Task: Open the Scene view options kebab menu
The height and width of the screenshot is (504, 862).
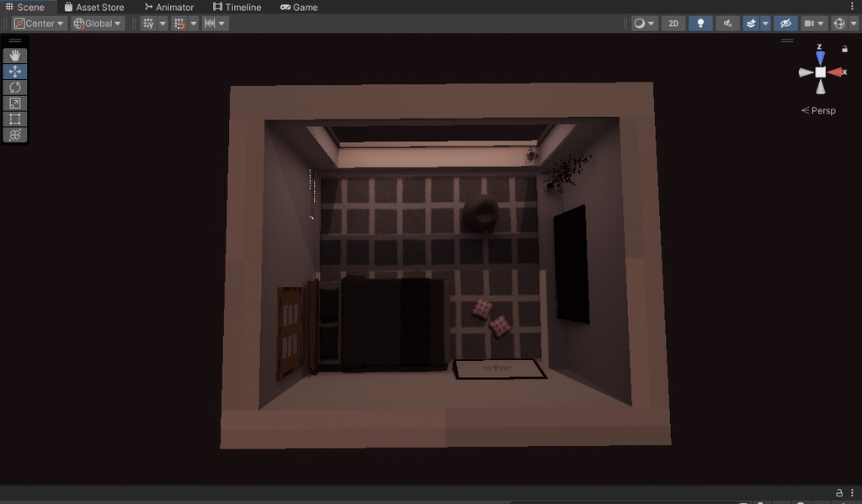Action: click(x=851, y=6)
